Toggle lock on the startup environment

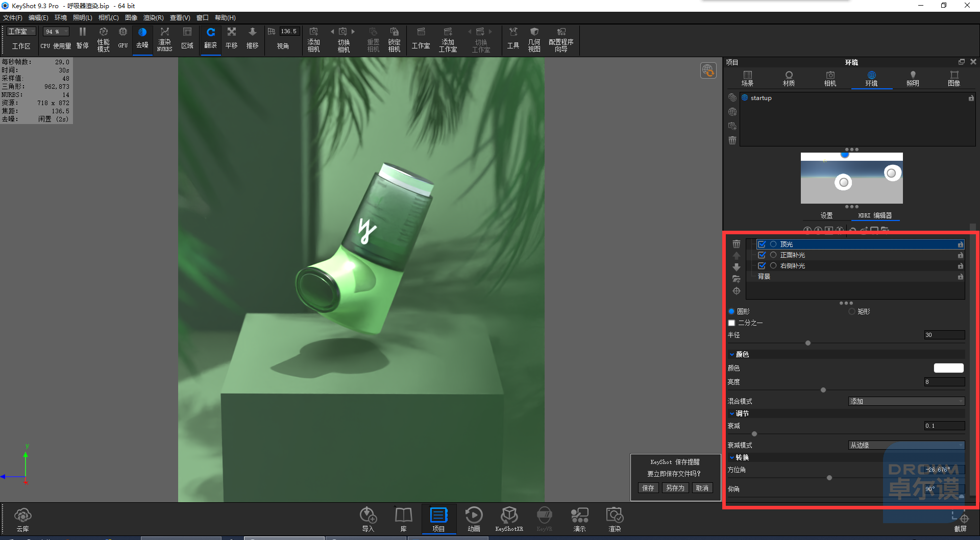(971, 98)
